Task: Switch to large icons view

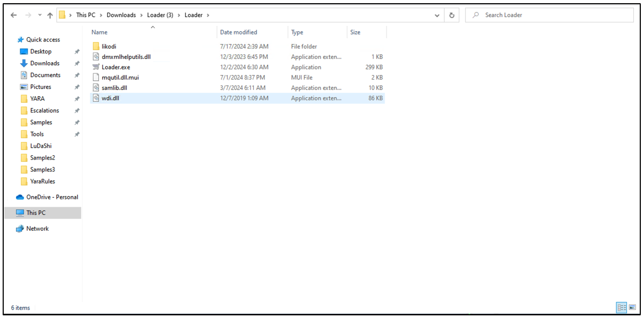Action: coord(632,307)
